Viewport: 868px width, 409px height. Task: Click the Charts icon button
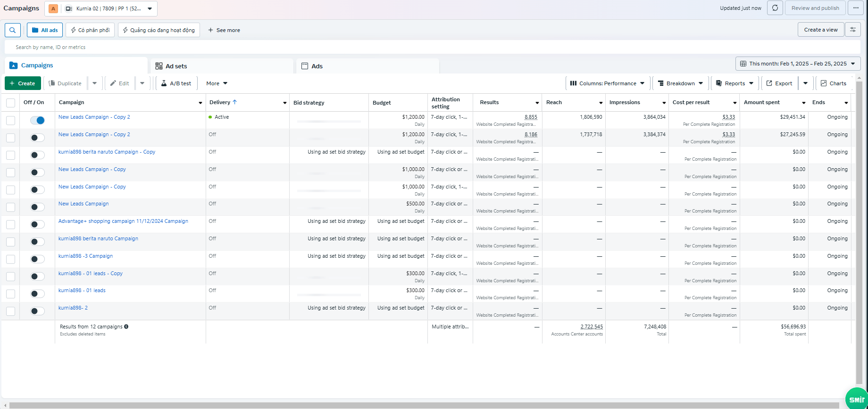click(x=833, y=83)
